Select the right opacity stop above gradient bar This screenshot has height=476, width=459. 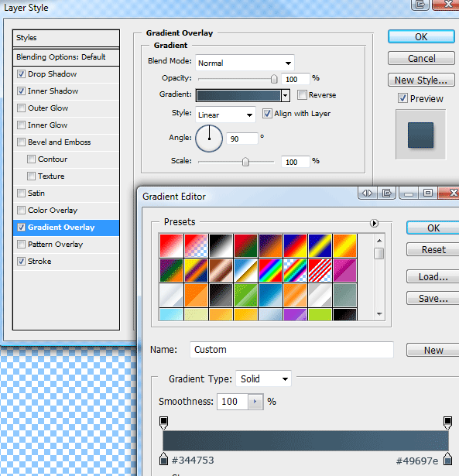click(447, 423)
